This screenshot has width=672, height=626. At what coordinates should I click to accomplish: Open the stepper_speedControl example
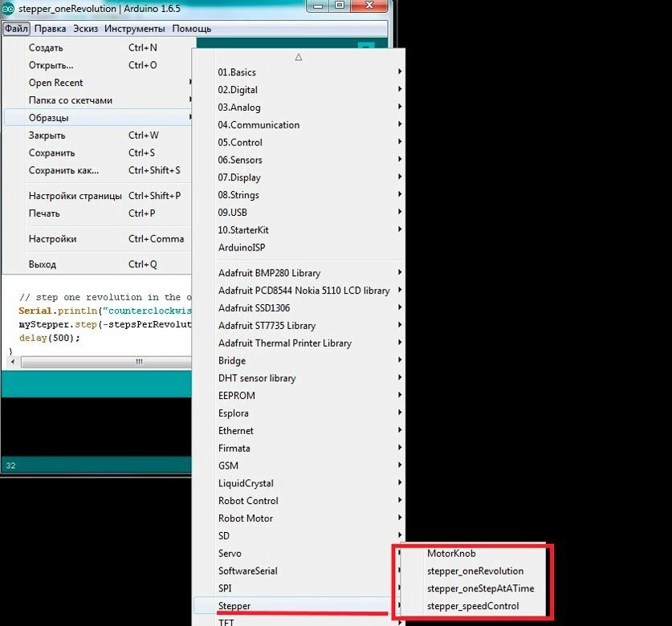point(473,606)
